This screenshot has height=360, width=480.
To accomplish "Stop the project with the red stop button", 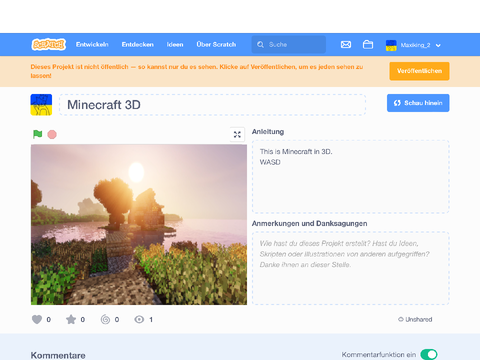I will pyautogui.click(x=52, y=134).
